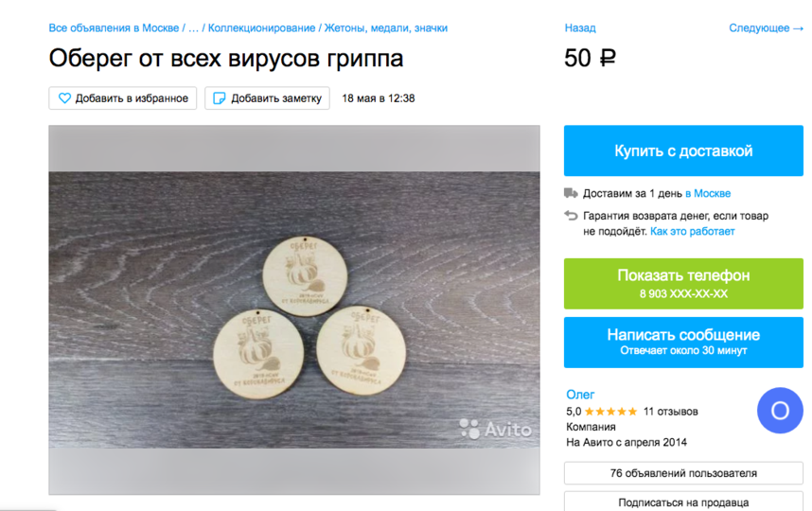This screenshot has width=812, height=511.
Task: Click the heart icon to favorite the listing
Action: click(x=64, y=97)
